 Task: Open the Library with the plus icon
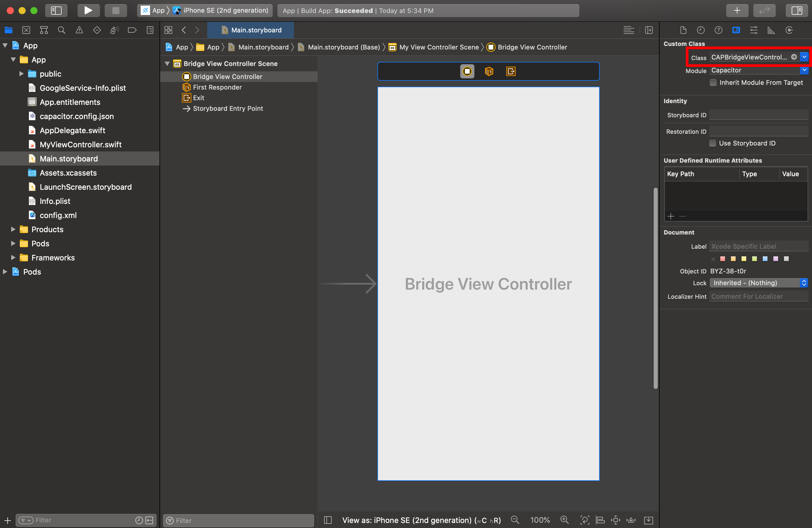click(737, 10)
